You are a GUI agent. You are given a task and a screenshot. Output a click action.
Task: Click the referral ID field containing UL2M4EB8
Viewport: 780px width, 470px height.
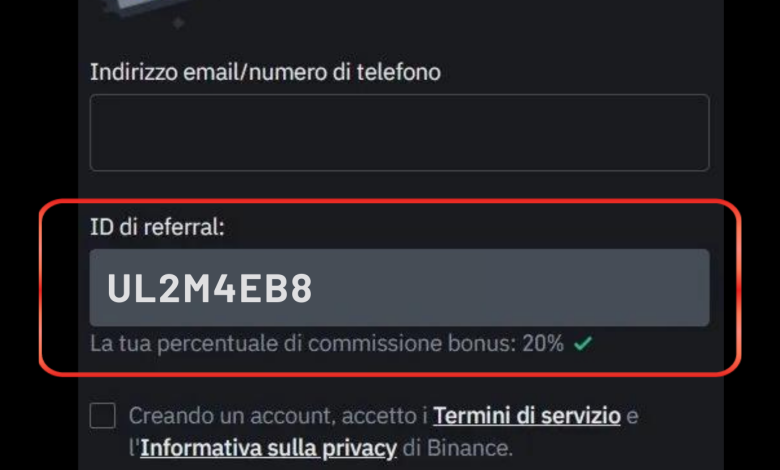coord(399,287)
